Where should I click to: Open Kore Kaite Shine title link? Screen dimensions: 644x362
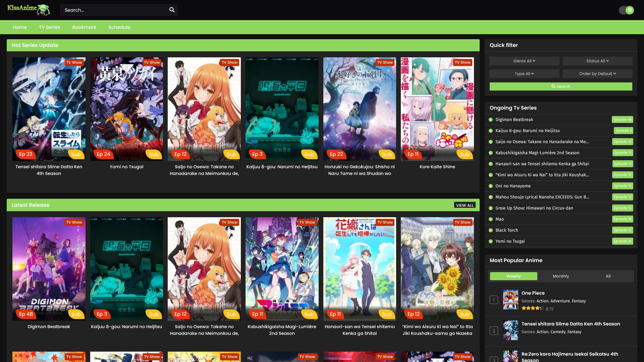437,167
